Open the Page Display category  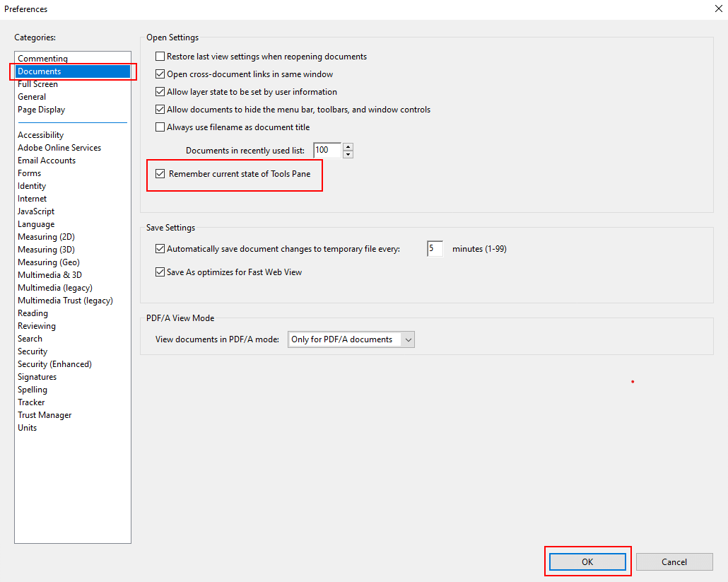click(42, 110)
